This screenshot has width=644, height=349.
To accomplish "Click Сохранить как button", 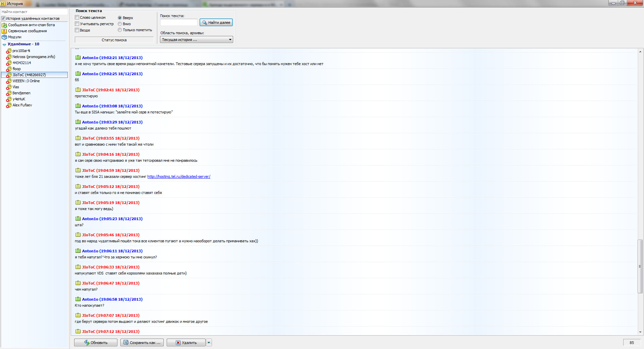I will pos(142,343).
